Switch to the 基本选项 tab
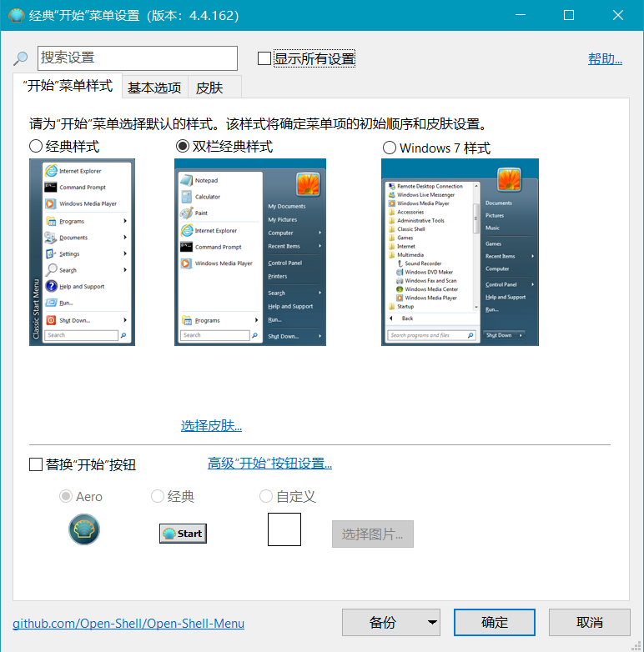 (x=154, y=88)
